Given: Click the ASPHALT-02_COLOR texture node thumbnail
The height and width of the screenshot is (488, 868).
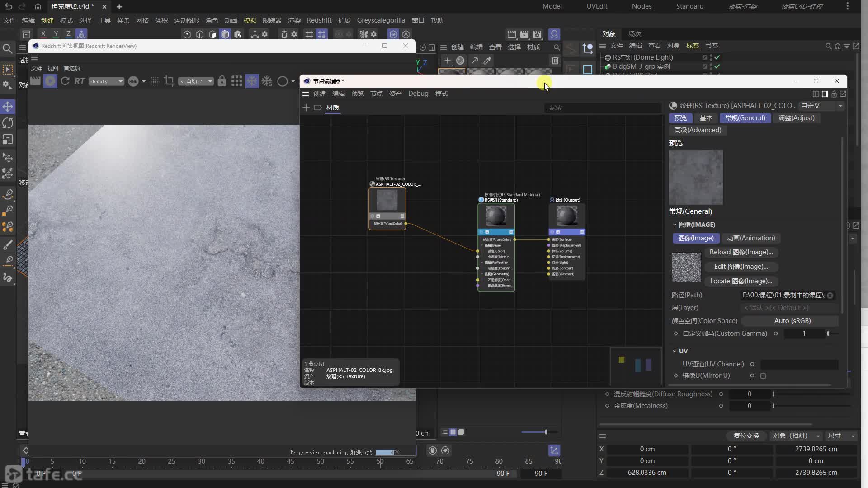Looking at the screenshot, I should [387, 200].
